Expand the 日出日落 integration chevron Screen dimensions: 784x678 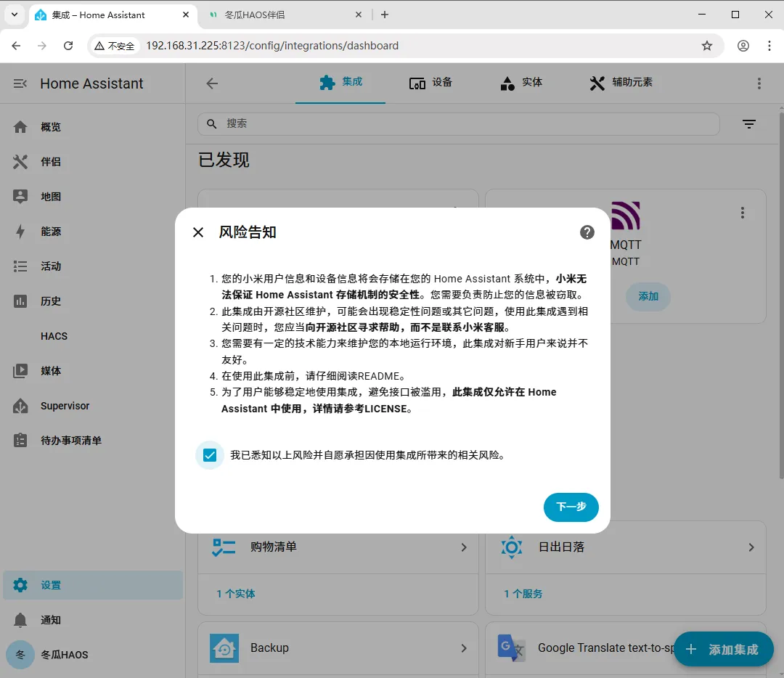[x=751, y=547]
